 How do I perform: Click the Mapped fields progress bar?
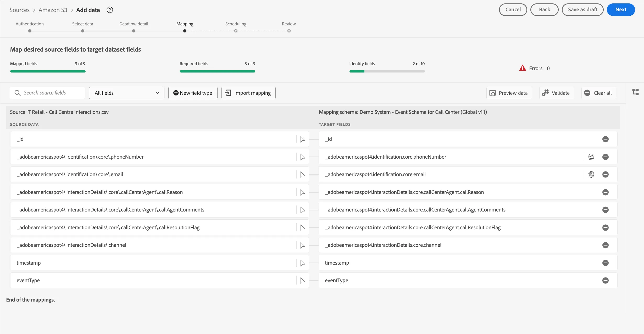coord(48,71)
